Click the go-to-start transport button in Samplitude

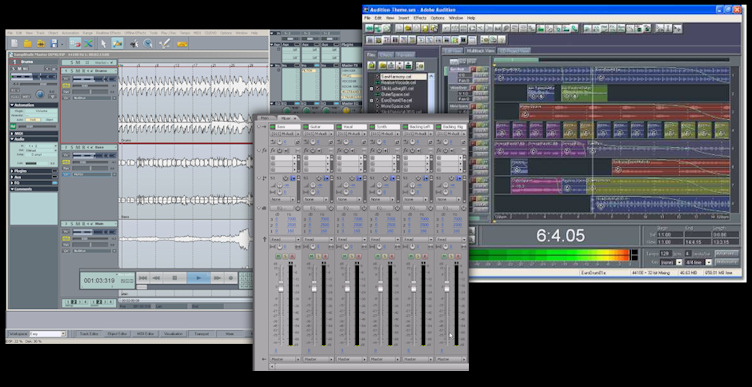point(143,278)
